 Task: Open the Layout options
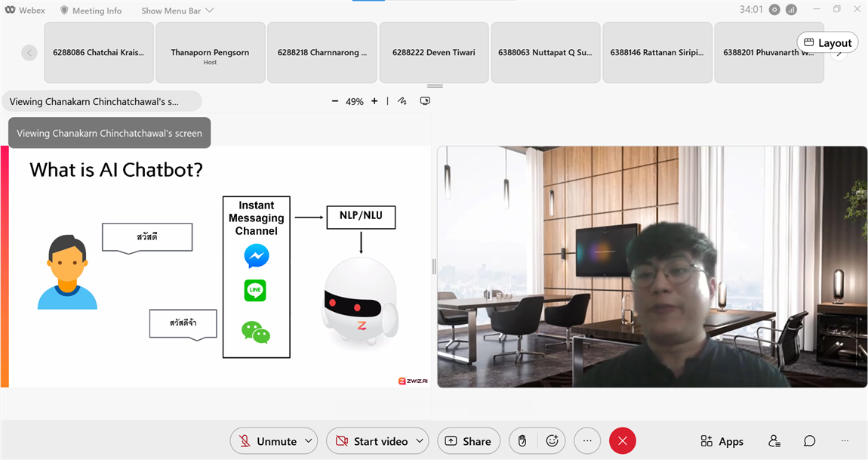827,43
